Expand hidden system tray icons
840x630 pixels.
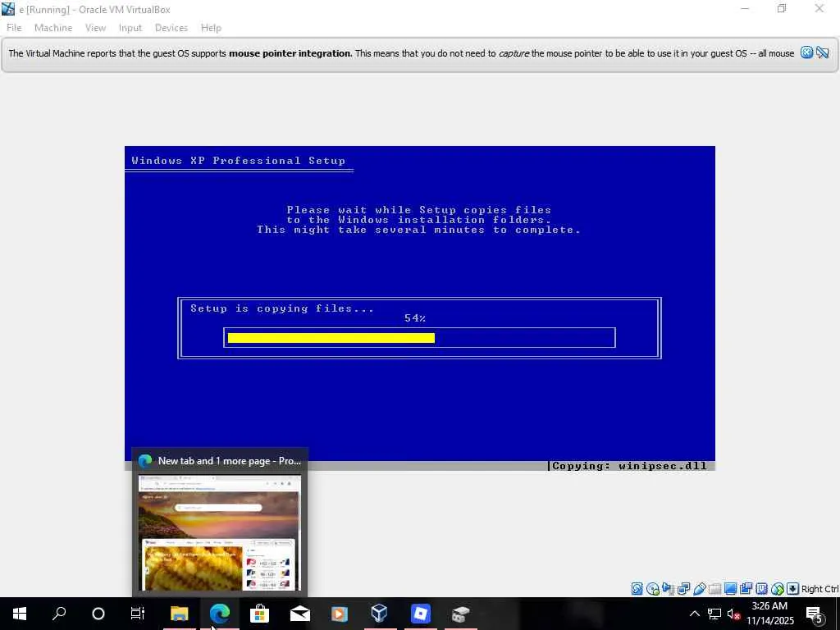pos(694,614)
